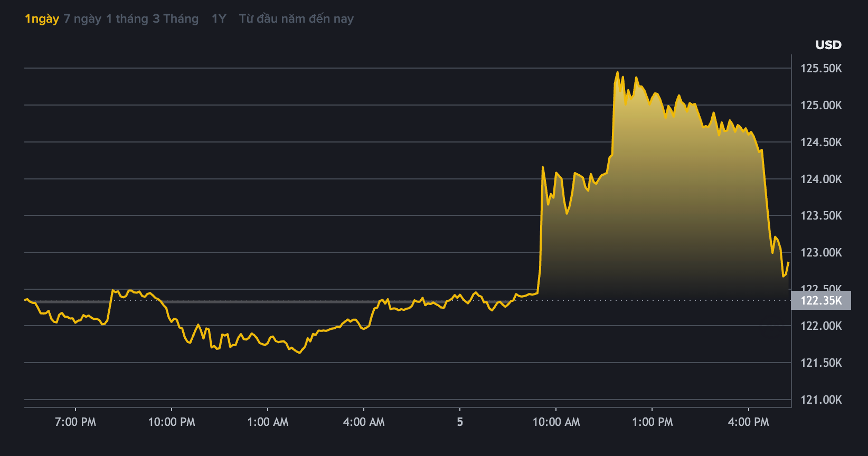The width and height of the screenshot is (868, 456).
Task: Click the 121.00K price axis label
Action: (821, 400)
